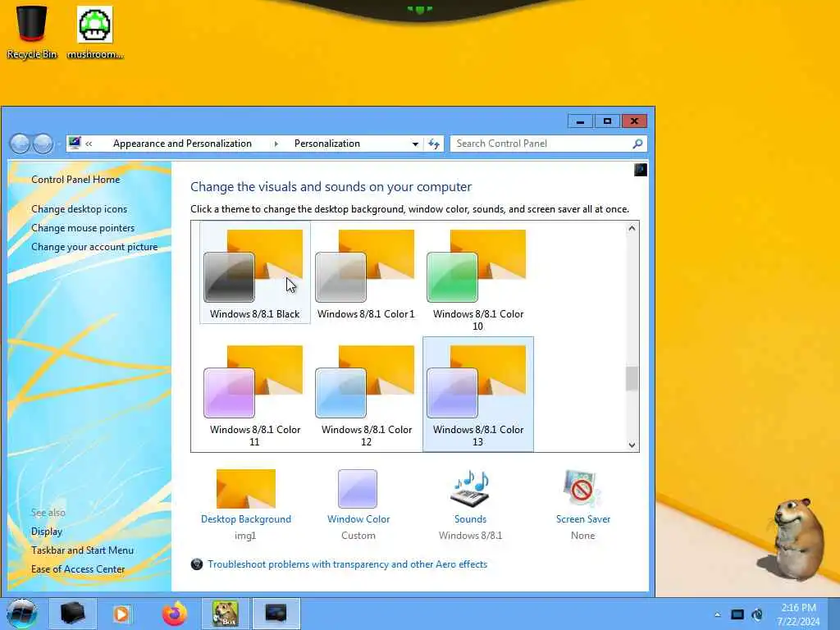Open Ease of Access Center link
The height and width of the screenshot is (630, 840).
78,569
